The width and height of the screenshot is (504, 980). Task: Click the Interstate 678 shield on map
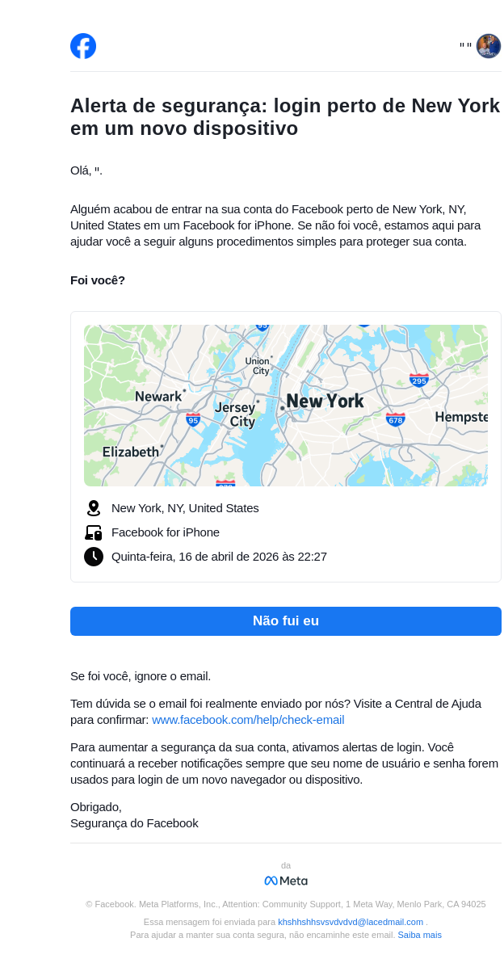pyautogui.click(x=395, y=419)
